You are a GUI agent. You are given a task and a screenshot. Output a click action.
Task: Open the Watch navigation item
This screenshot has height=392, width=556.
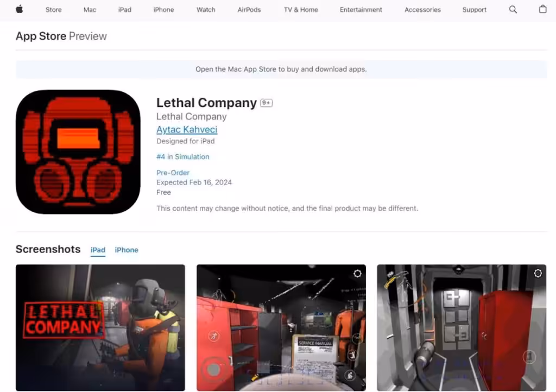206,10
